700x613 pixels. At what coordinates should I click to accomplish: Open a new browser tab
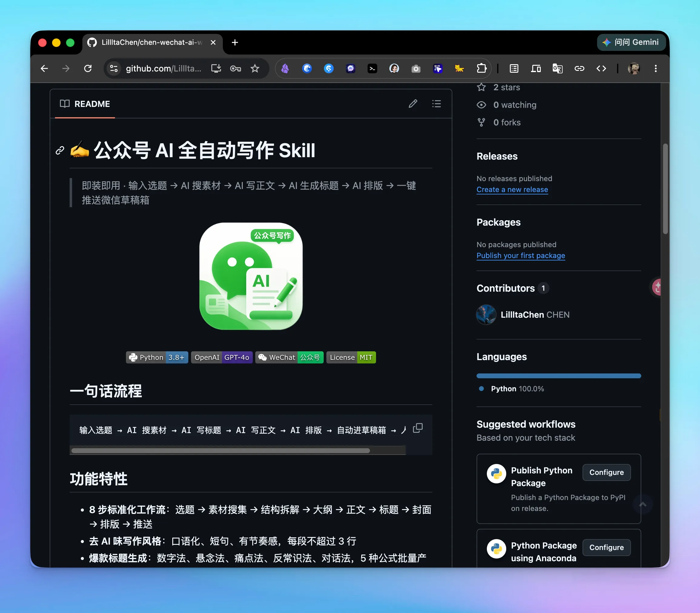click(235, 42)
